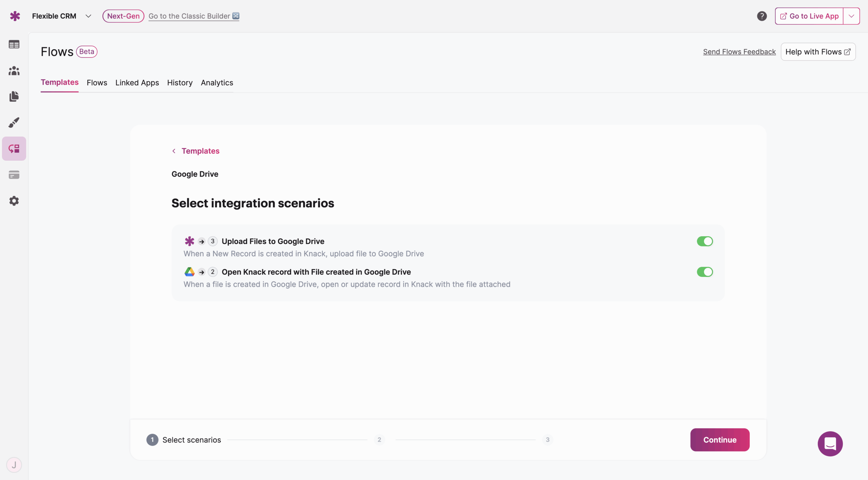The image size is (868, 480).
Task: Open the payments card sidebar icon
Action: (14, 175)
